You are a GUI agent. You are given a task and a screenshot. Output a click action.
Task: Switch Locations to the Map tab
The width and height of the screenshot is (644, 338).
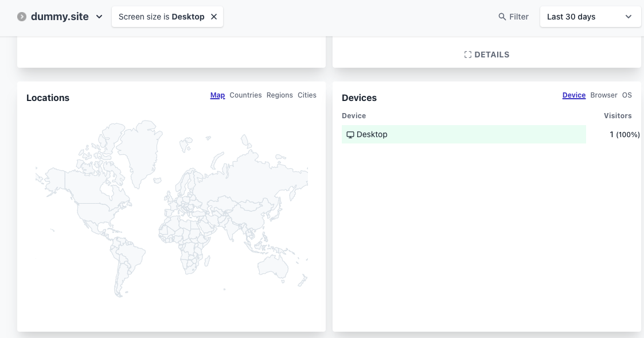pos(217,95)
